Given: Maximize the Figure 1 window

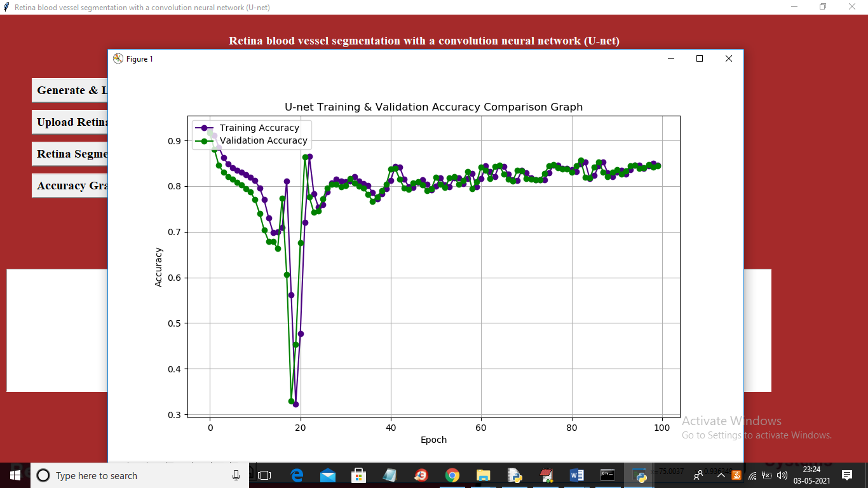Looking at the screenshot, I should pyautogui.click(x=700, y=58).
